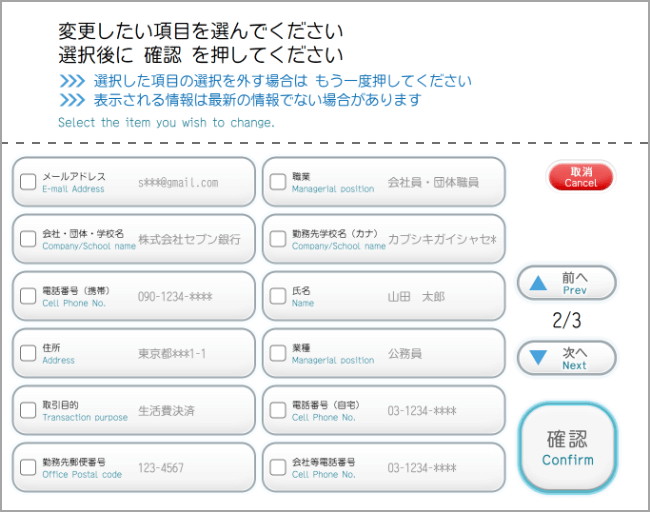The height and width of the screenshot is (512, 650).
Task: Toggle the 業種 industry checkbox
Action: pos(278,353)
